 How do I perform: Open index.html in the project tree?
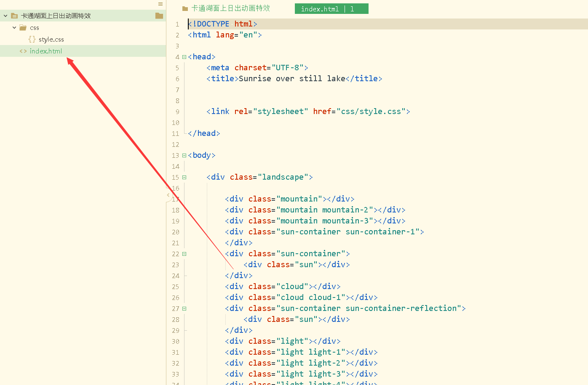coord(46,51)
